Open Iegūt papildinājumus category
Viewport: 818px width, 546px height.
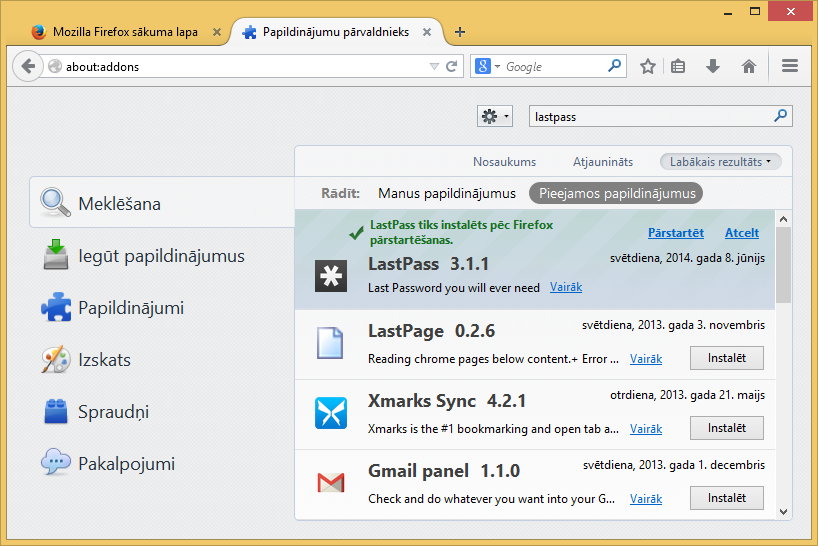pos(162,256)
